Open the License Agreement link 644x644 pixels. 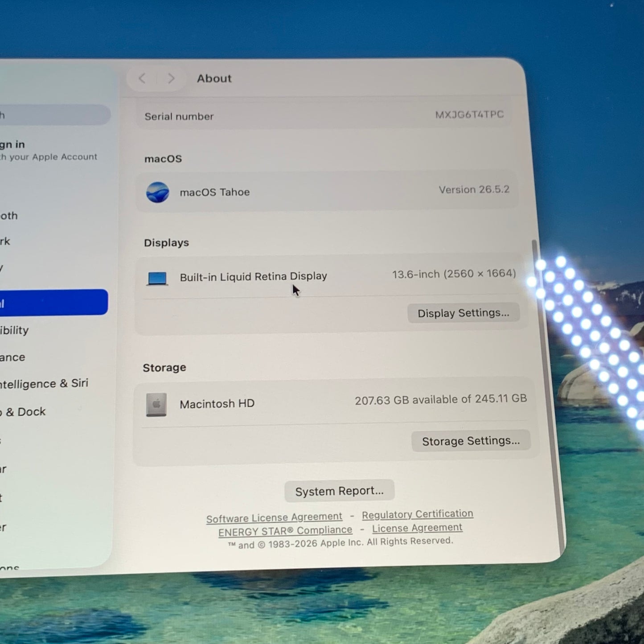pyautogui.click(x=417, y=528)
